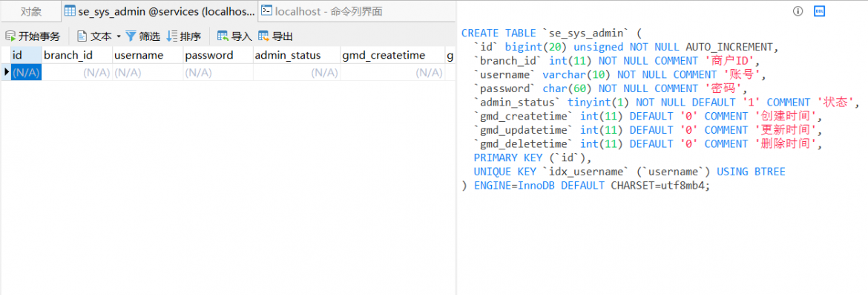Click the `gmd_createtime` int(11) DDL line
This screenshot has height=295, width=868.
[x=648, y=117]
